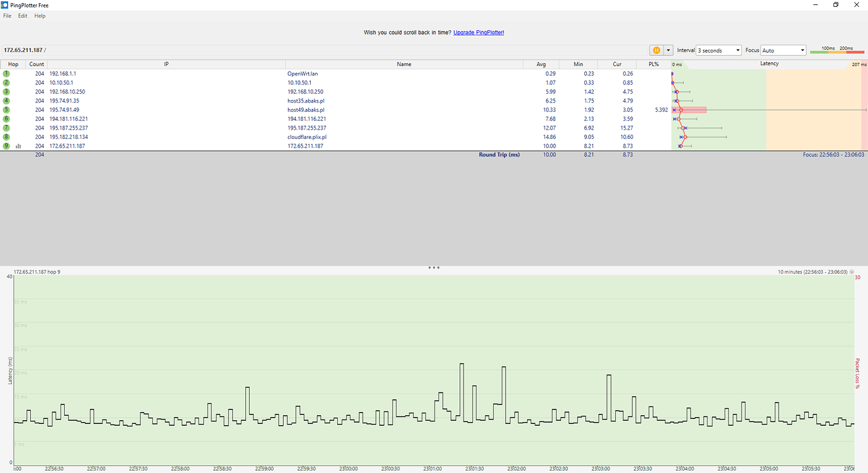
Task: Click the Cur column header
Action: (616, 64)
